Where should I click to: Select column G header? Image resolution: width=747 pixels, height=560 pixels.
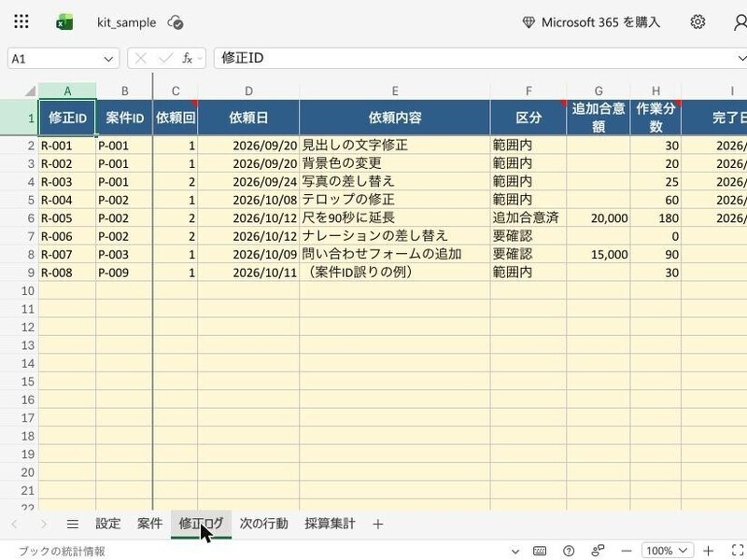(x=599, y=91)
